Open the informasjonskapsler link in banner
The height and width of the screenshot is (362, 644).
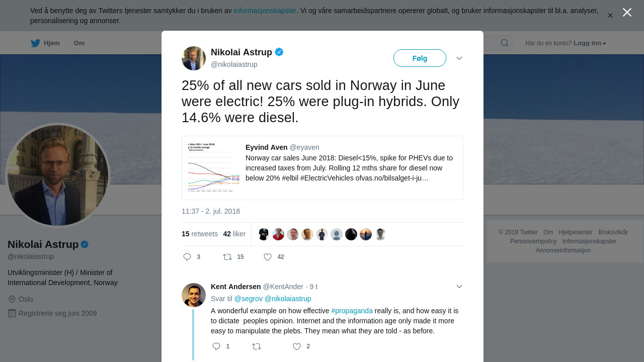pos(265,11)
